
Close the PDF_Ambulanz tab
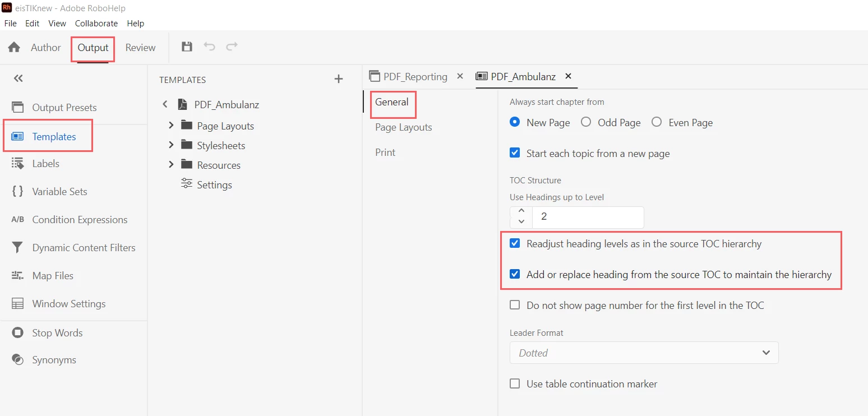568,76
